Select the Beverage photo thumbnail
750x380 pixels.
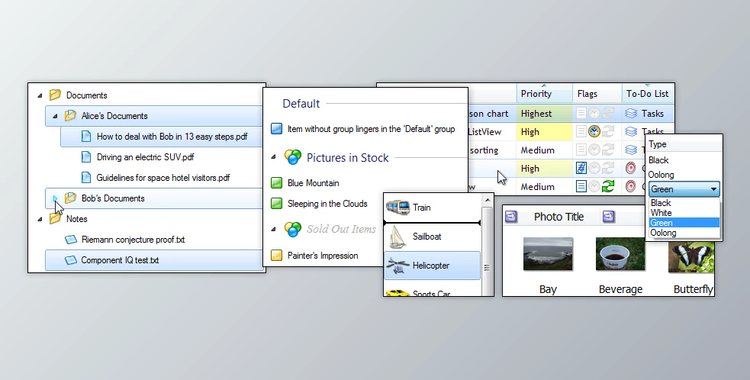(x=620, y=254)
